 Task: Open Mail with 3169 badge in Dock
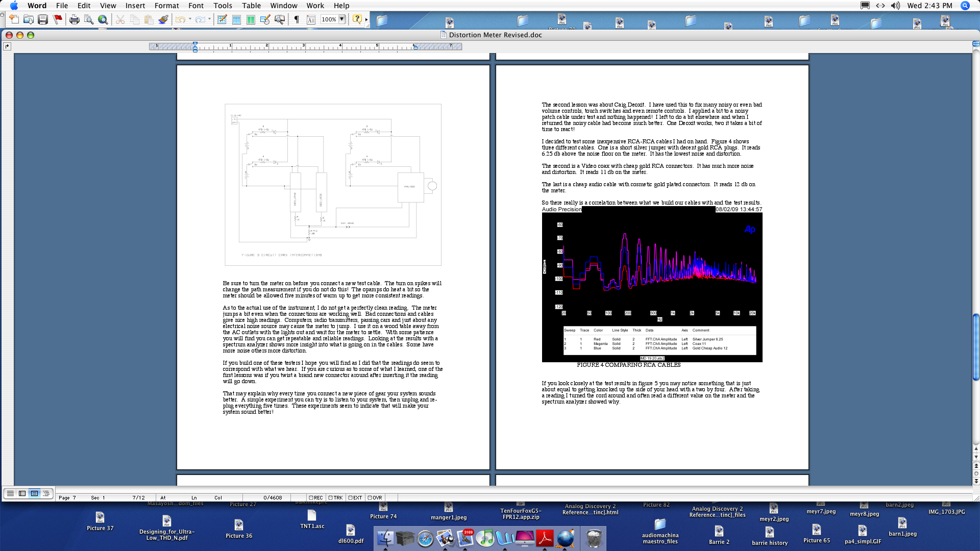coord(465,538)
